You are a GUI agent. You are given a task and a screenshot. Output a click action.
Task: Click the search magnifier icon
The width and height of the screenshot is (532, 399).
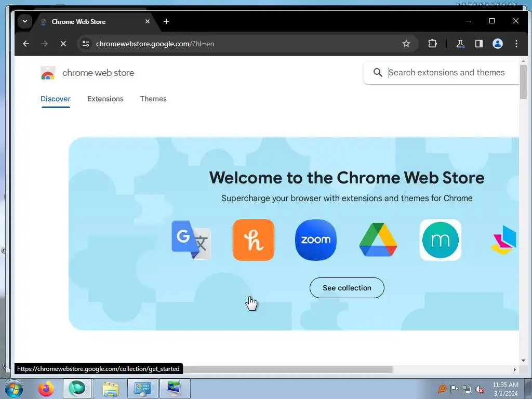tap(378, 72)
